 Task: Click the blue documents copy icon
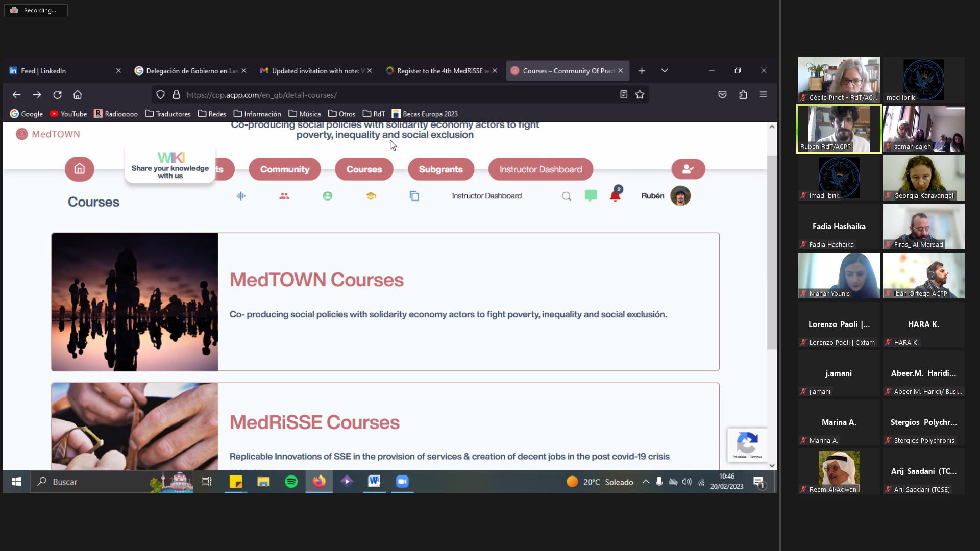point(414,196)
